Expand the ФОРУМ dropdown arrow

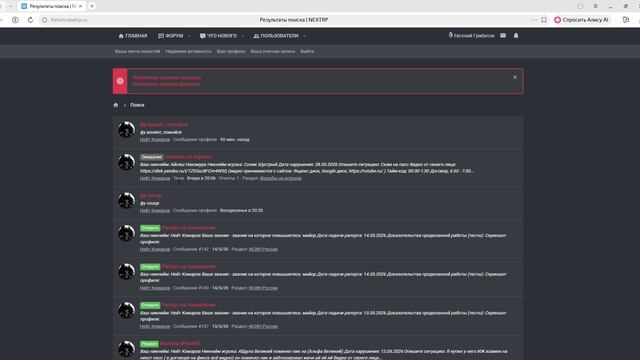point(189,36)
